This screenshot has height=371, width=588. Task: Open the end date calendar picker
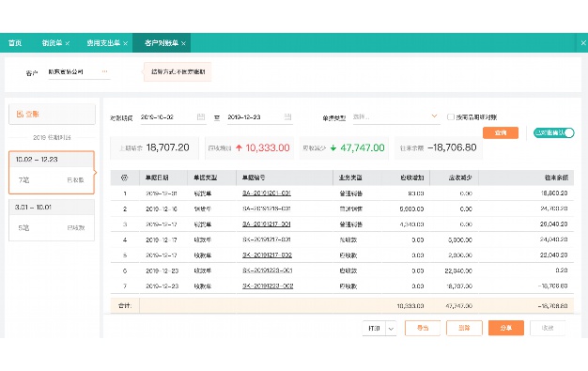click(x=287, y=117)
